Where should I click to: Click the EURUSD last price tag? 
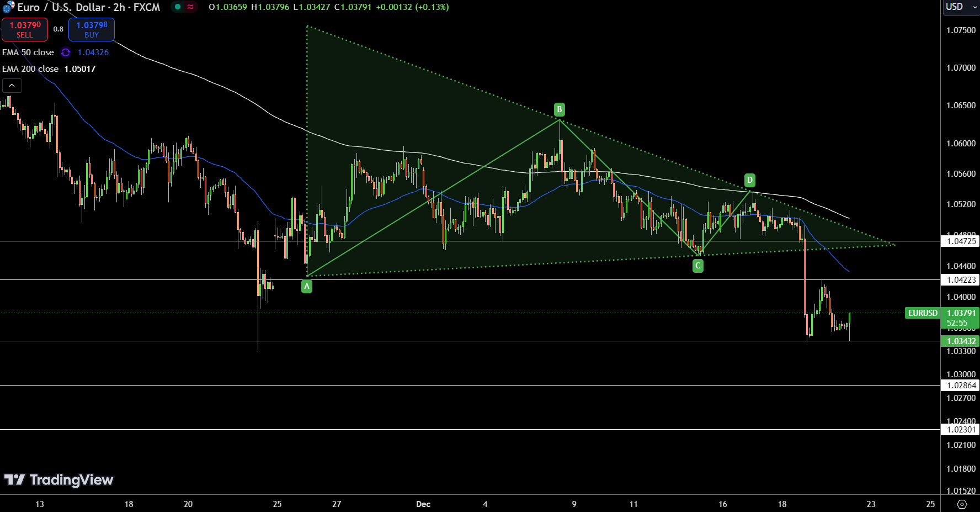pos(923,313)
